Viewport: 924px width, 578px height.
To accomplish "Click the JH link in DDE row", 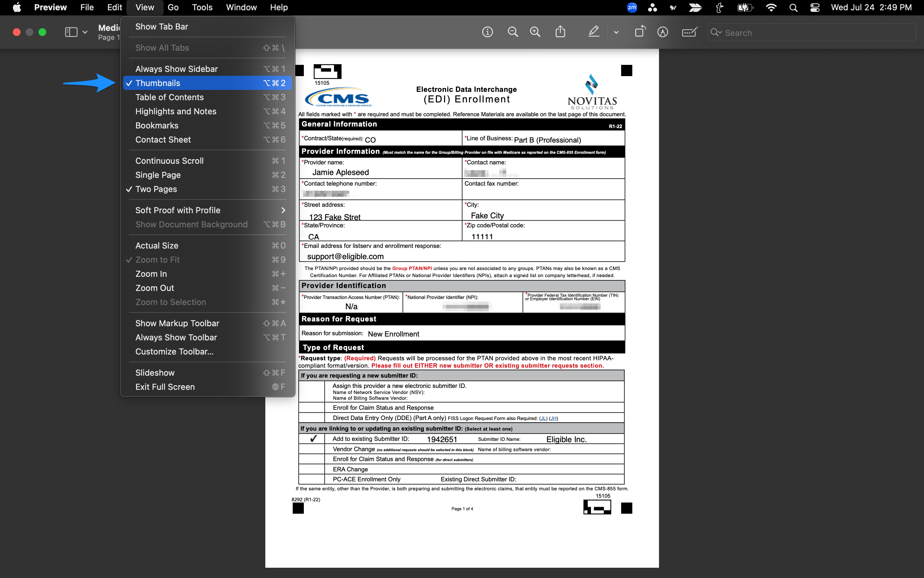I will (553, 418).
